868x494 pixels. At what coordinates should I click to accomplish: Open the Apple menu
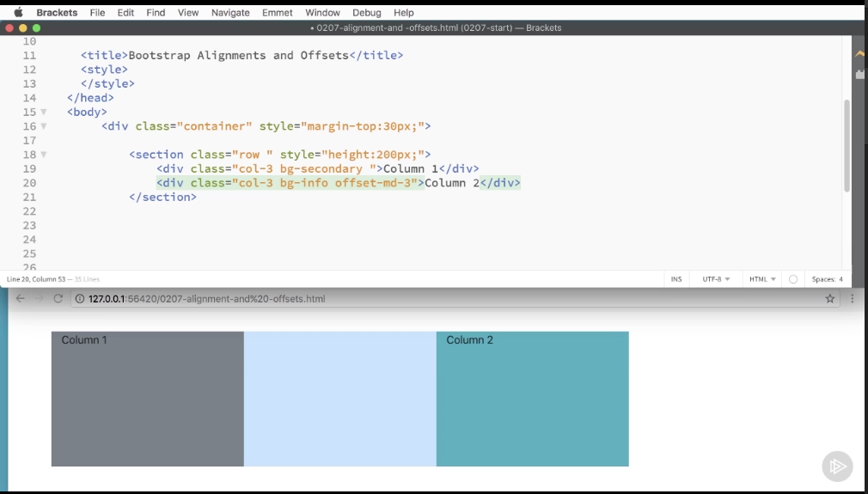tap(18, 12)
